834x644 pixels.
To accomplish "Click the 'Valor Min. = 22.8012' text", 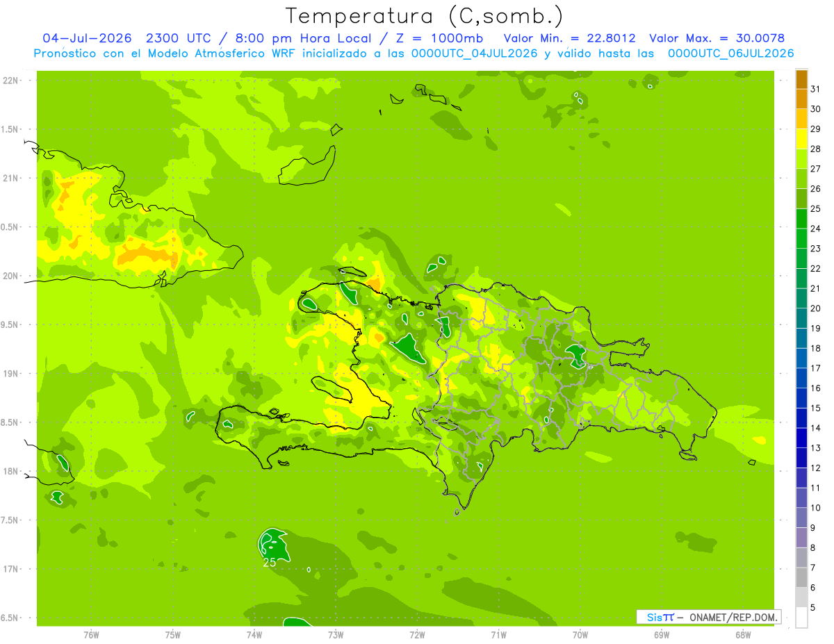I will click(569, 38).
